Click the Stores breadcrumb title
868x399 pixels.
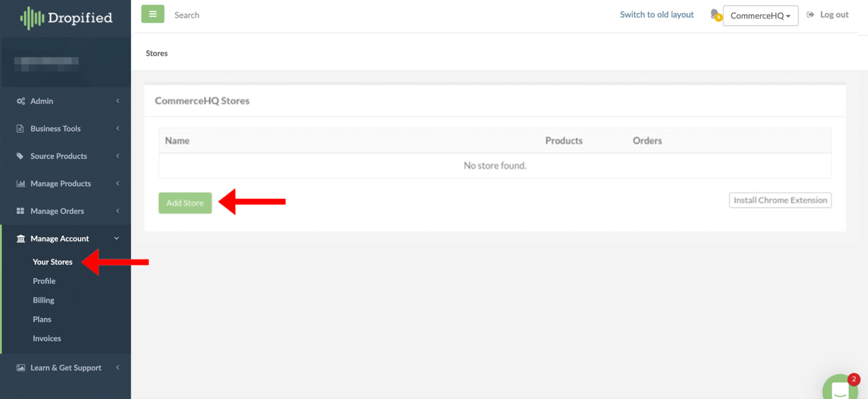157,53
